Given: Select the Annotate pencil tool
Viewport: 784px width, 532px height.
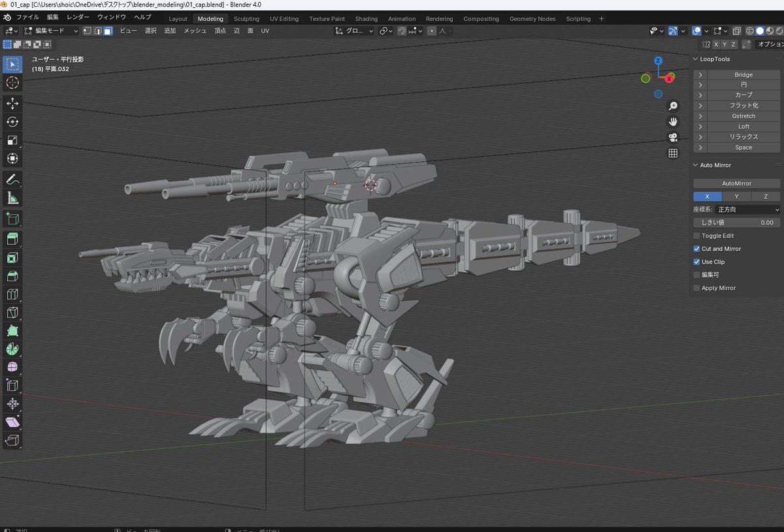Looking at the screenshot, I should coord(12,179).
